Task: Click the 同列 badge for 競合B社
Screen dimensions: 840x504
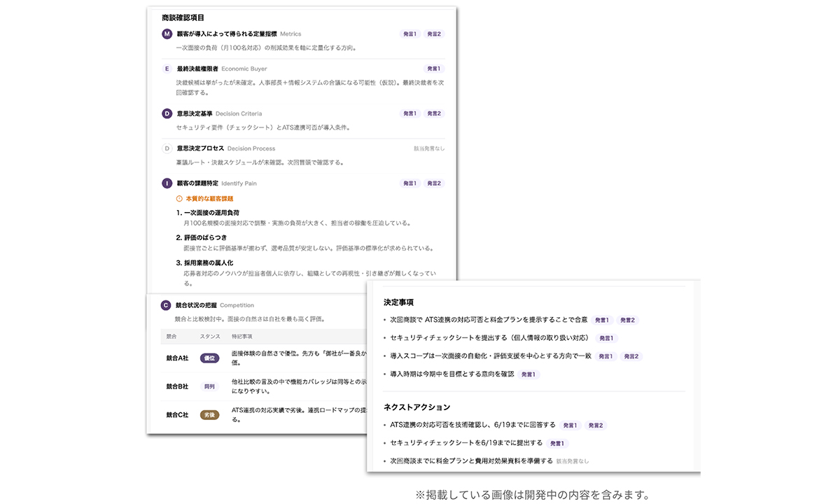Action: pyautogui.click(x=209, y=386)
